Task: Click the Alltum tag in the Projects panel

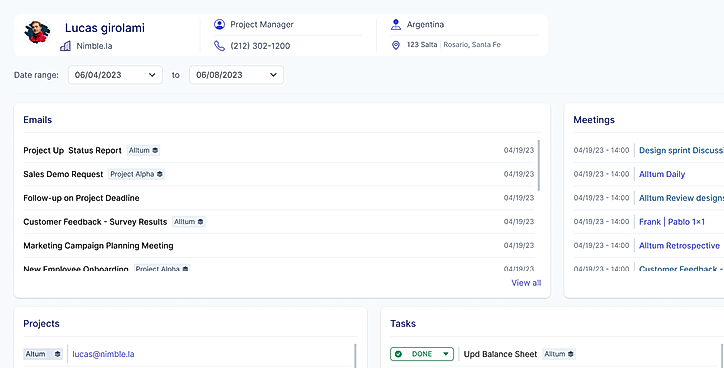Action: 43,354
